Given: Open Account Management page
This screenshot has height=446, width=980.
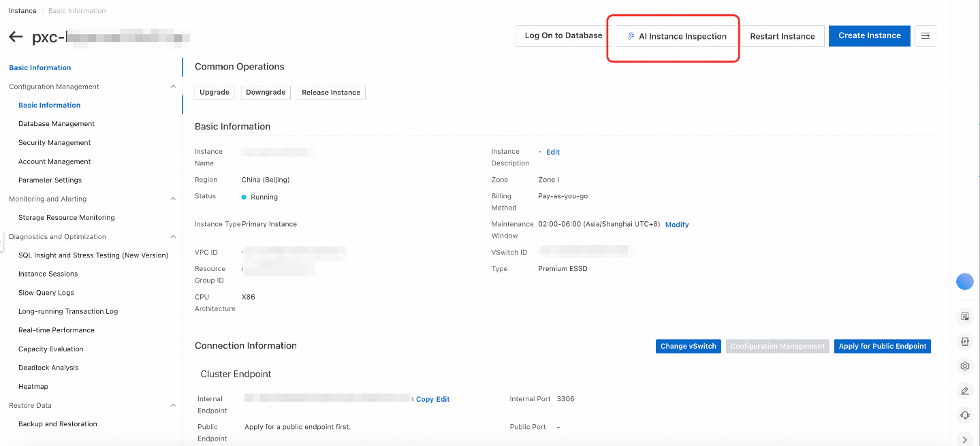Looking at the screenshot, I should [x=54, y=162].
